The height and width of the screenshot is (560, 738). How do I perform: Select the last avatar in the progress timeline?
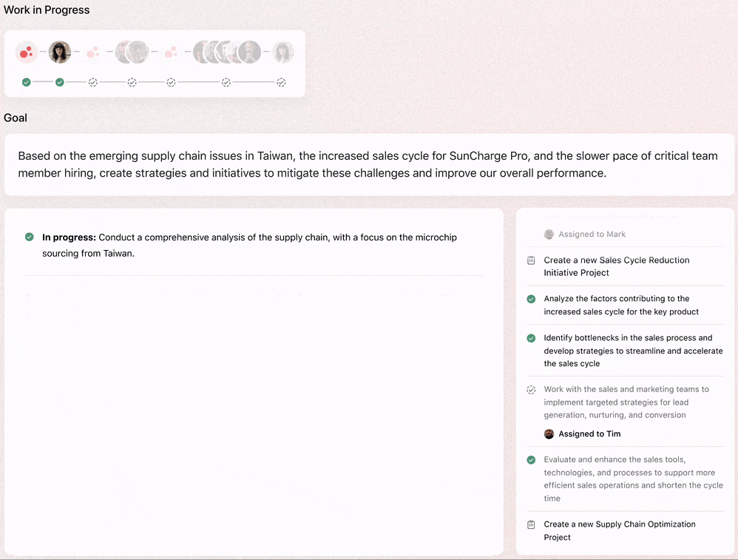(283, 52)
